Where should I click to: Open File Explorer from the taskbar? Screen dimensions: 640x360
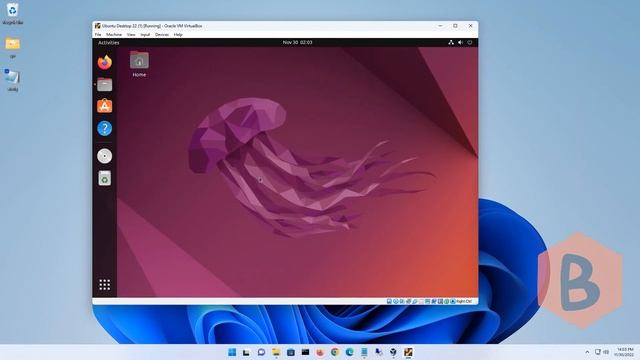point(276,352)
